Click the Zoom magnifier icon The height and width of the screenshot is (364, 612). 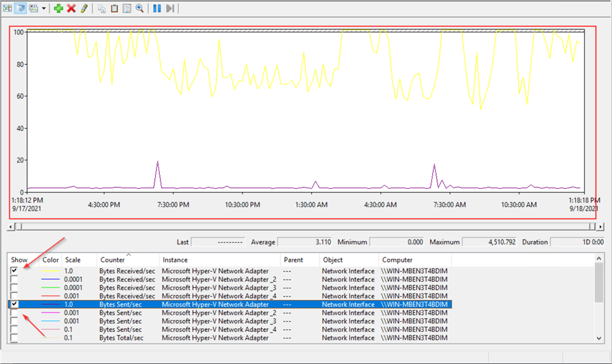pyautogui.click(x=139, y=8)
